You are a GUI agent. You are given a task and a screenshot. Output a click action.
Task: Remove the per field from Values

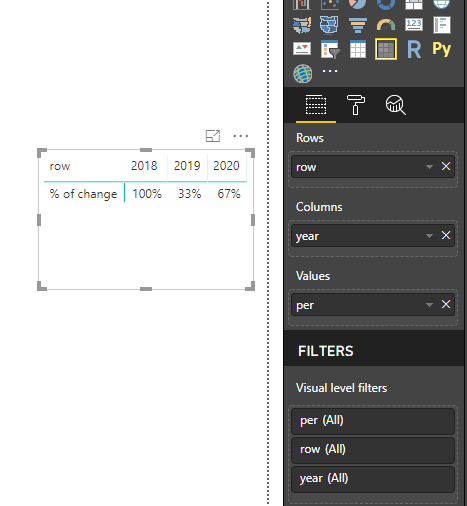point(446,304)
